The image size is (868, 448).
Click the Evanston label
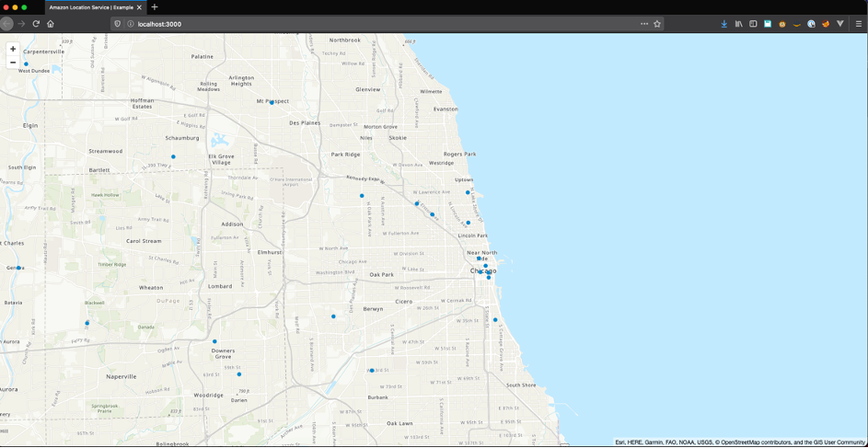tap(446, 109)
